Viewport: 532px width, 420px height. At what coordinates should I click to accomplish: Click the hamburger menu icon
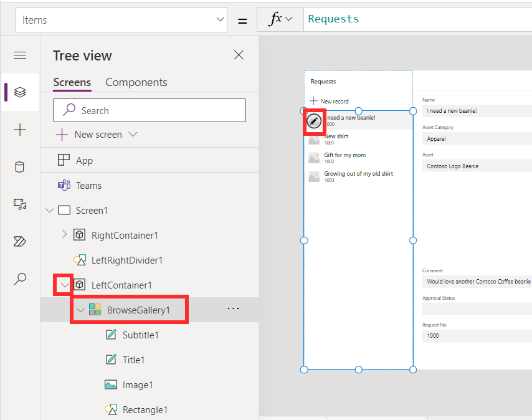click(x=20, y=55)
